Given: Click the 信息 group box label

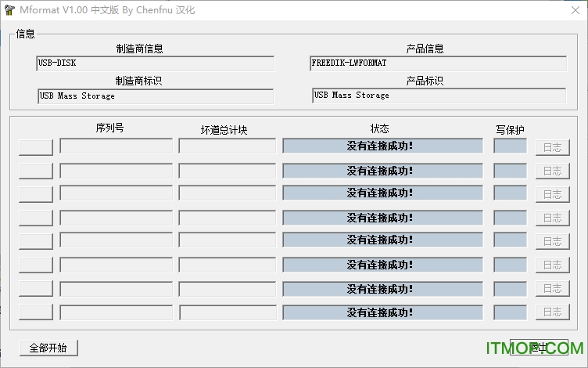Looking at the screenshot, I should click(x=25, y=34).
